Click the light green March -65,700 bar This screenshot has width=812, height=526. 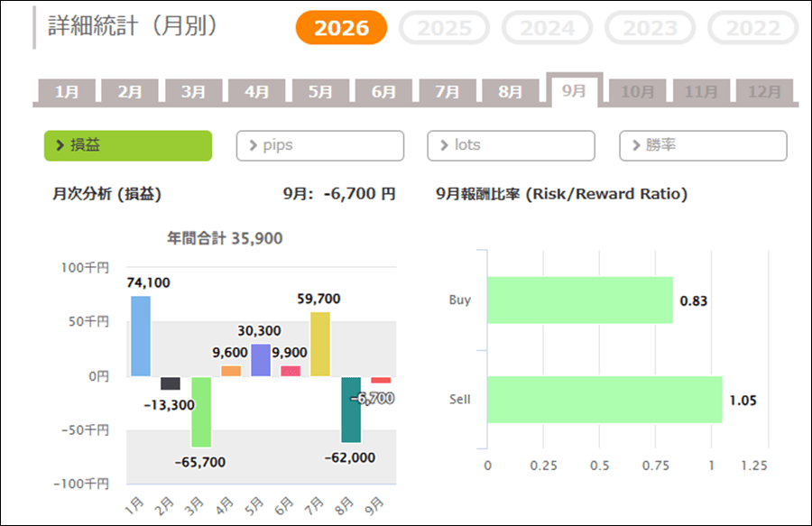coord(201,412)
